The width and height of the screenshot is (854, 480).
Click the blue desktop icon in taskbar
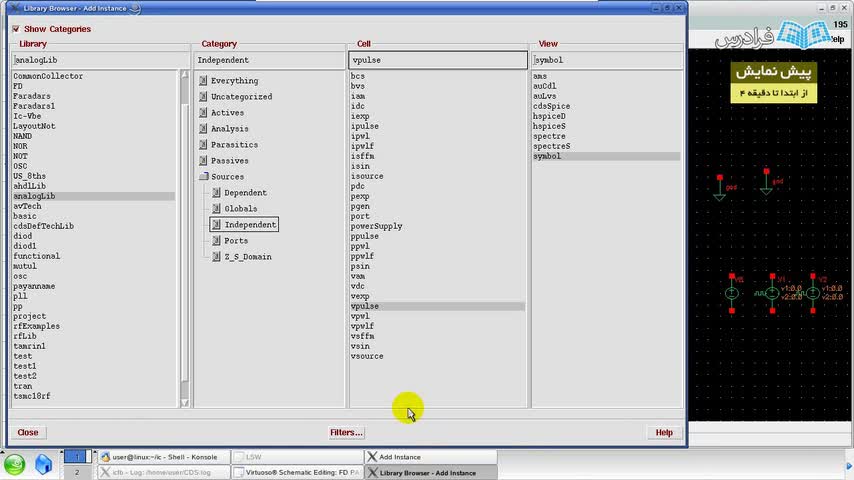tap(43, 465)
